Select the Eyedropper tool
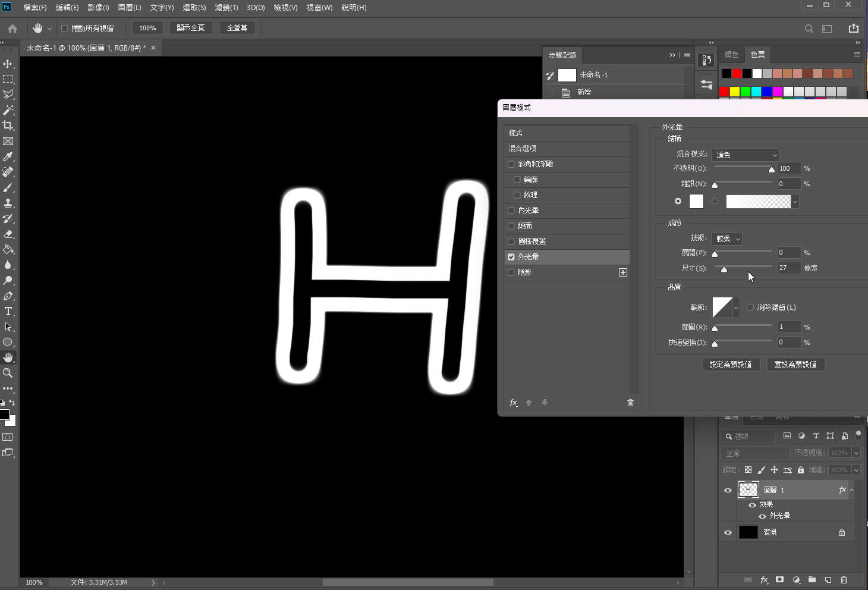The image size is (868, 590). point(8,156)
